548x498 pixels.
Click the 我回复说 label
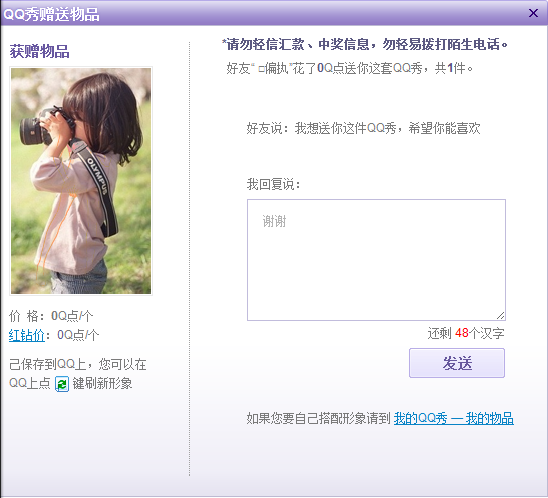(x=273, y=184)
